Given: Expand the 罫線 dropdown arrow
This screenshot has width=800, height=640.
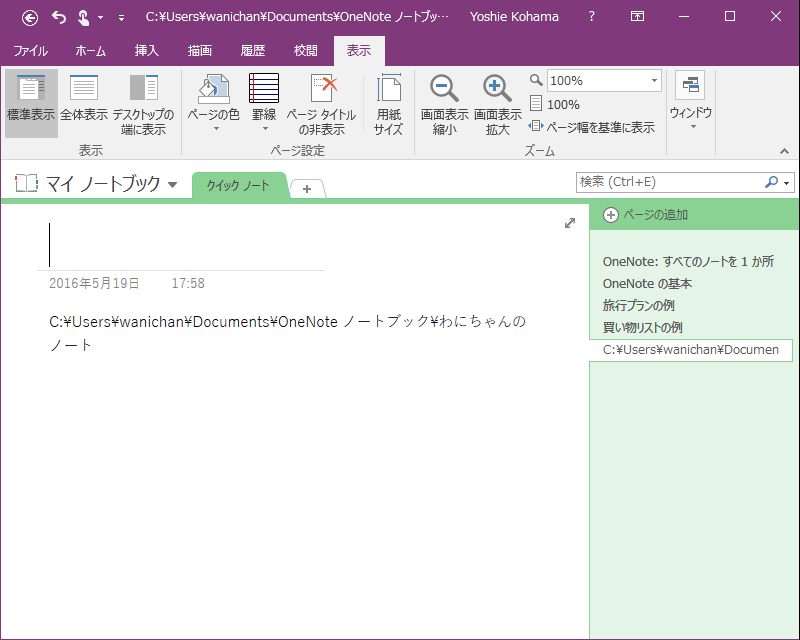Looking at the screenshot, I should tap(265, 128).
